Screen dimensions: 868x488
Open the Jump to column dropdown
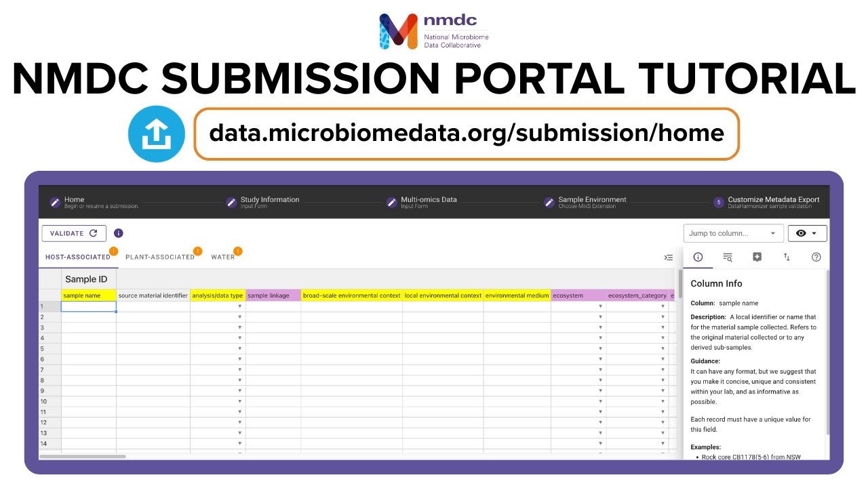[x=733, y=233]
